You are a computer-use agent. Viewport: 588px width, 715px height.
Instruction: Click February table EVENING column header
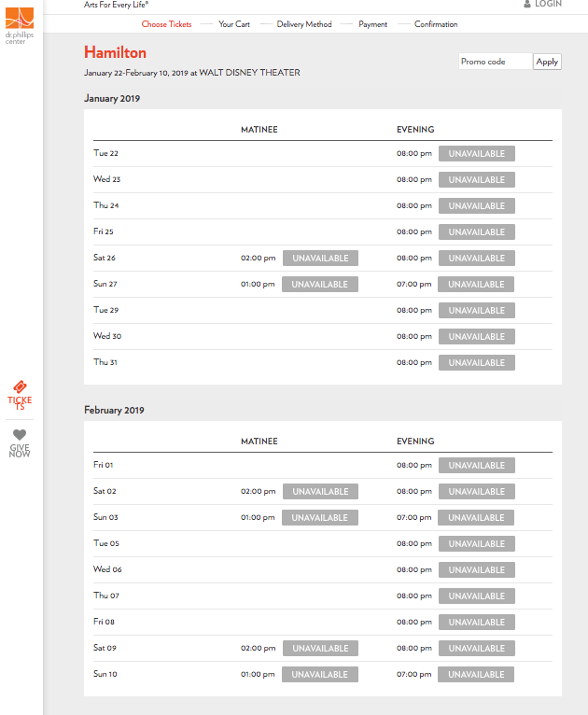tap(415, 442)
